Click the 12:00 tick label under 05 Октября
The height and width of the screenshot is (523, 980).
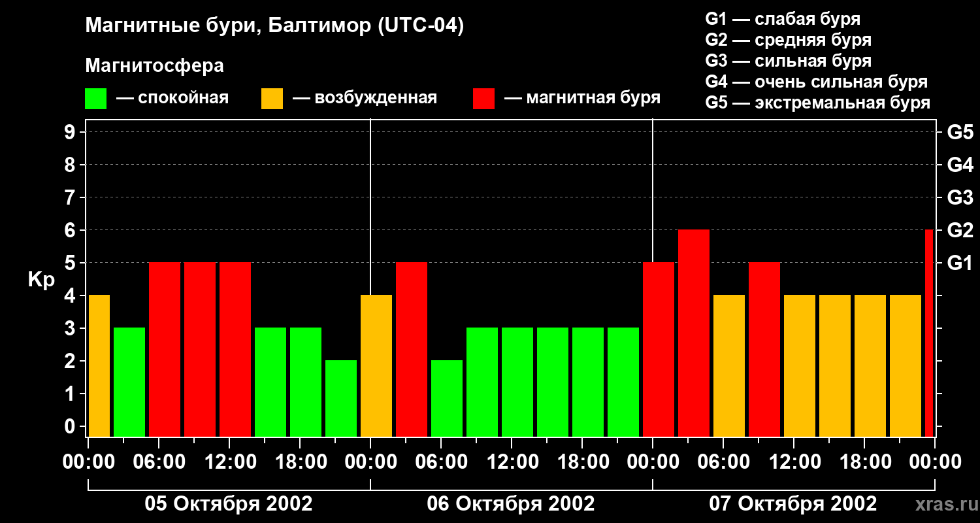coord(229,462)
